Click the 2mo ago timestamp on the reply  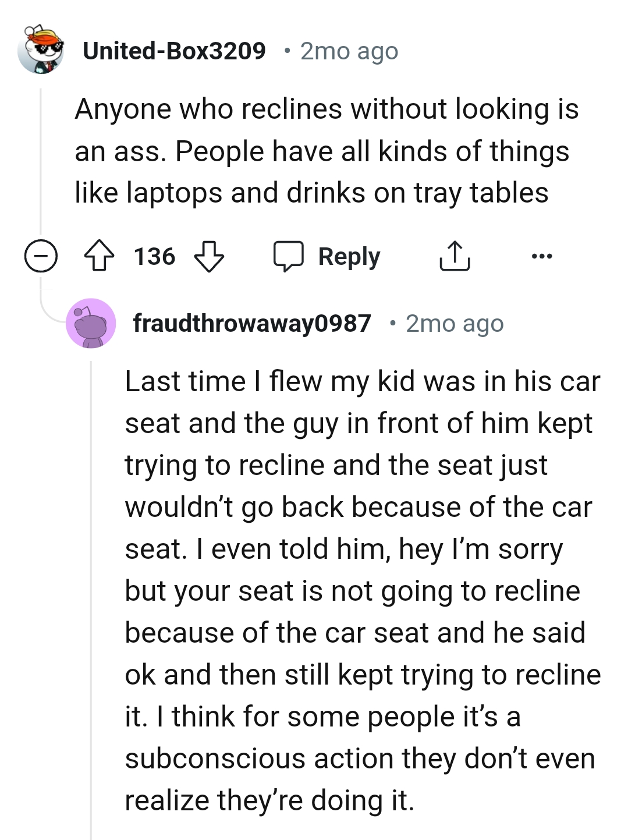click(453, 324)
